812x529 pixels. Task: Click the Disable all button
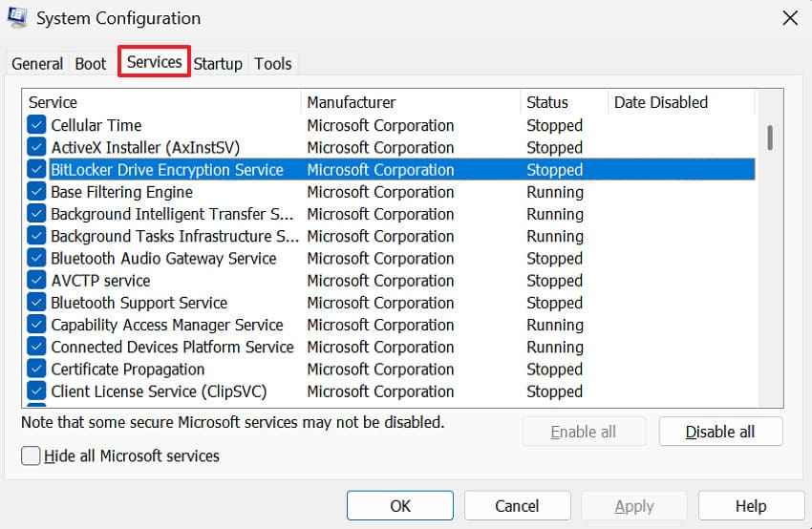point(720,432)
